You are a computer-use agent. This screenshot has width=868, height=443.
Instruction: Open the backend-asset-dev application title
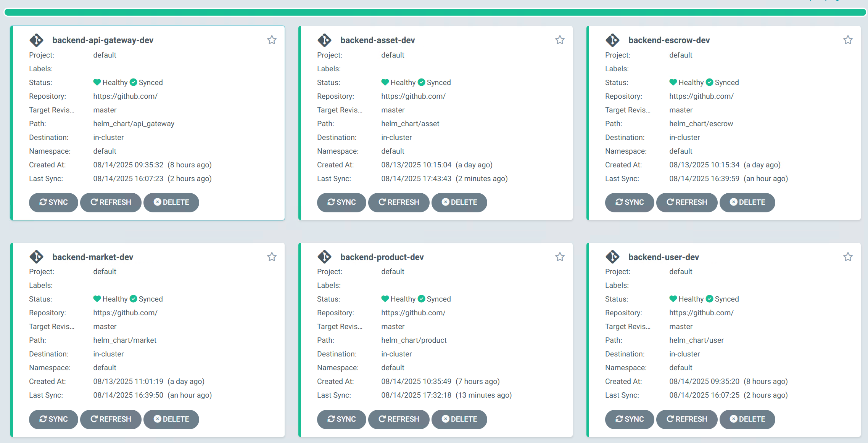click(378, 40)
